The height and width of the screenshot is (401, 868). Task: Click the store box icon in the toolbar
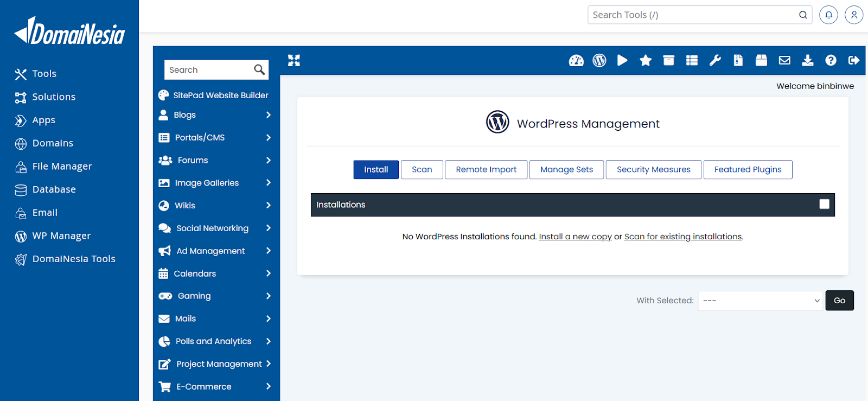point(761,60)
